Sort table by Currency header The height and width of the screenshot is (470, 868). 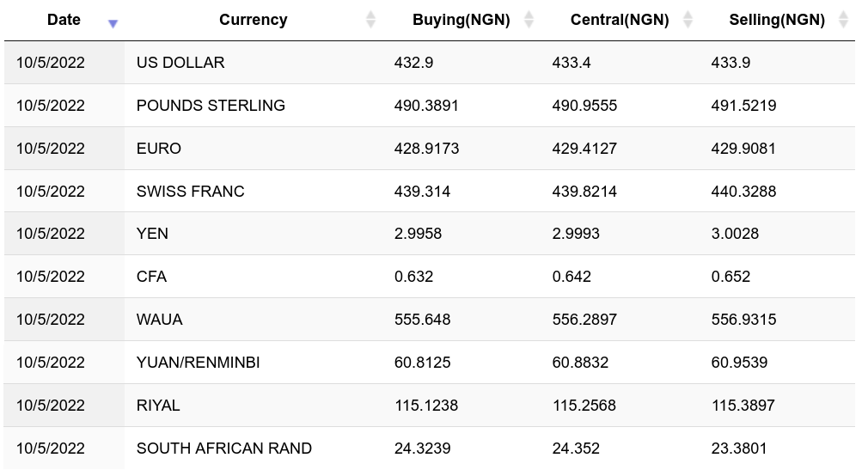pos(253,20)
